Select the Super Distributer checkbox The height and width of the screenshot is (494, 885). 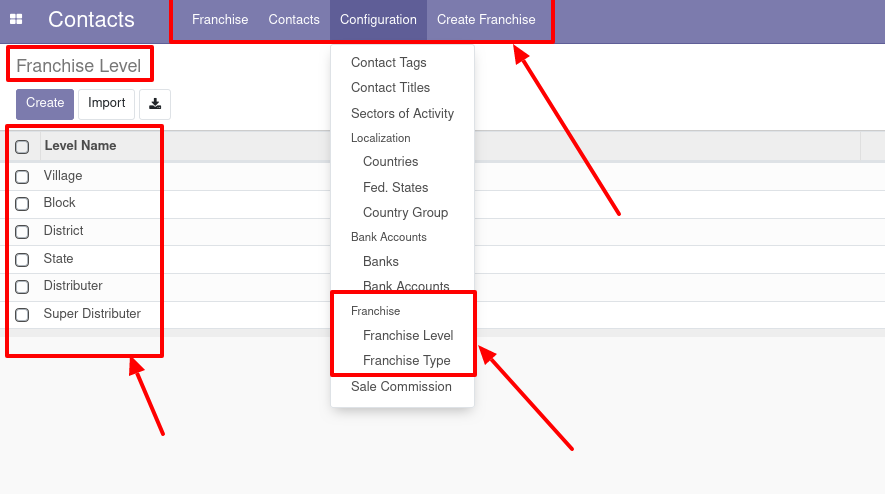point(22,314)
